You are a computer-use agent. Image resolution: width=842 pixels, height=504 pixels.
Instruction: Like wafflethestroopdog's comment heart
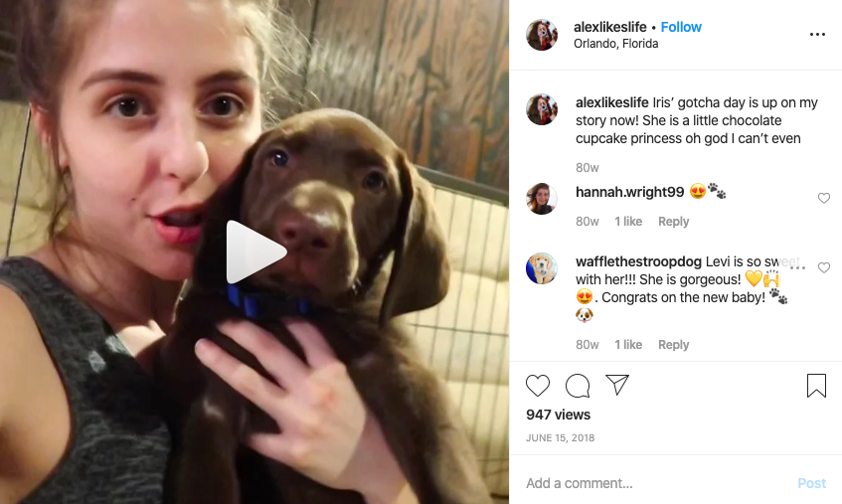(x=824, y=267)
